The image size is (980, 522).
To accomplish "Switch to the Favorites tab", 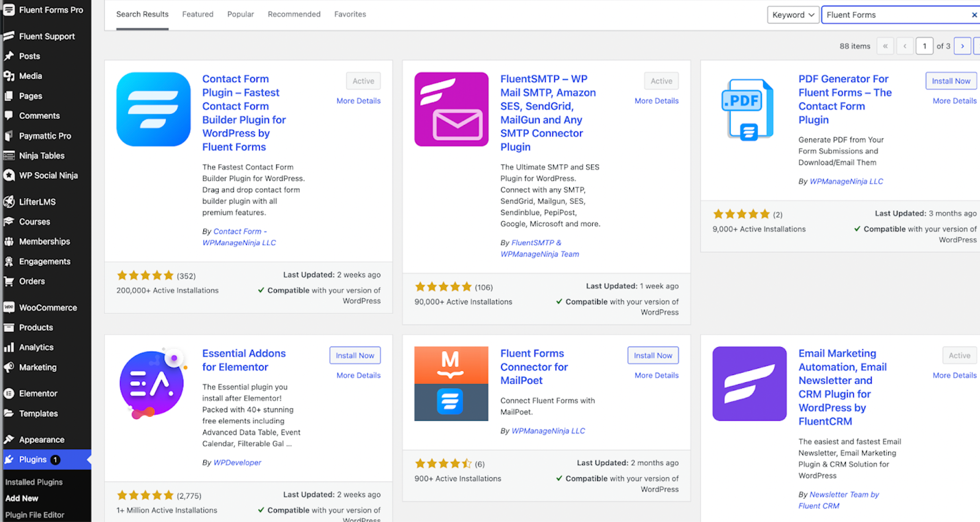I will (350, 14).
